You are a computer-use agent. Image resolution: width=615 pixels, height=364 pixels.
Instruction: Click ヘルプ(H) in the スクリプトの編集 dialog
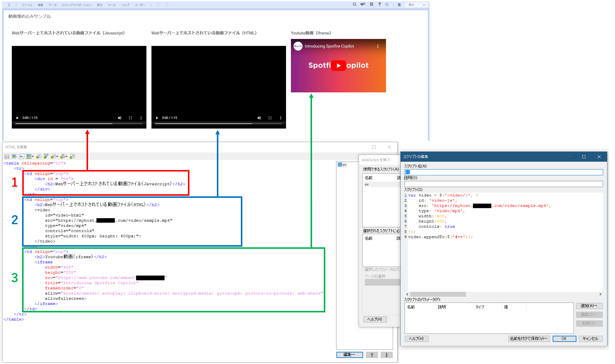[x=416, y=339]
